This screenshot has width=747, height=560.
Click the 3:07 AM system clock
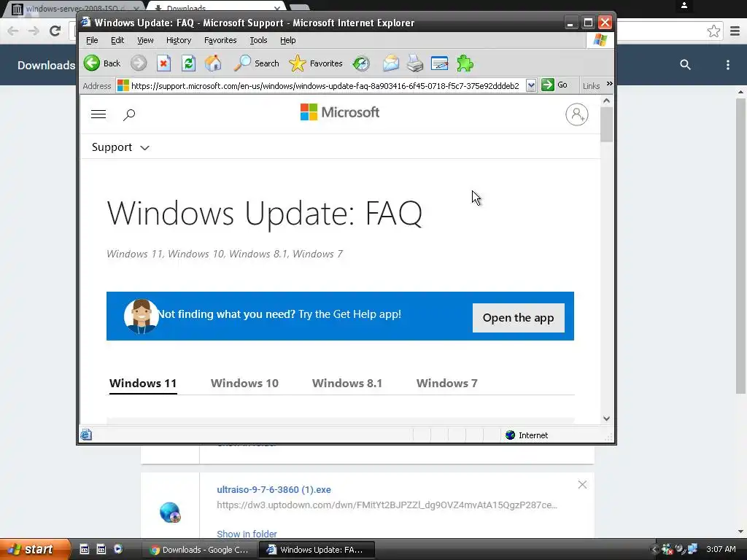[x=721, y=549]
